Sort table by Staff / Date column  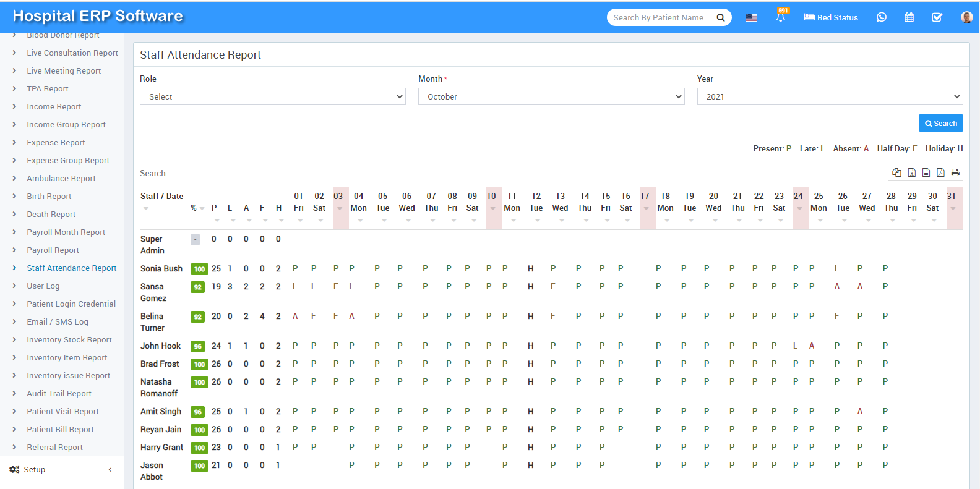pyautogui.click(x=161, y=197)
